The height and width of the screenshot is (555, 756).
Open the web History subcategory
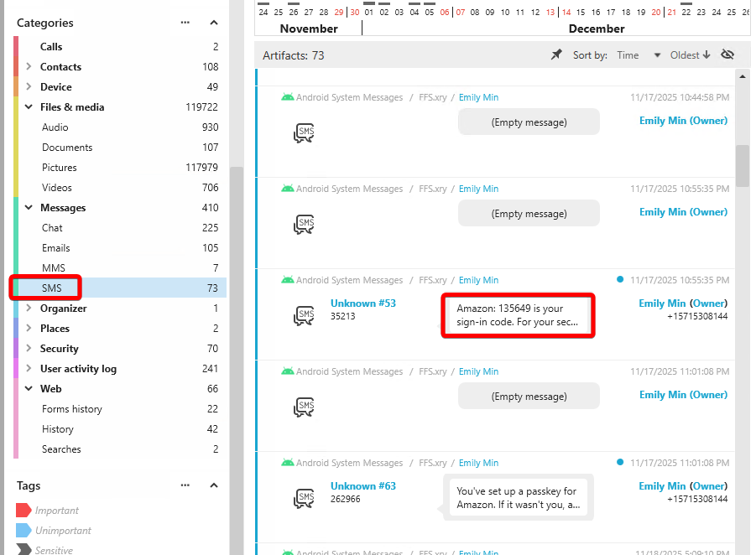pos(120,429)
